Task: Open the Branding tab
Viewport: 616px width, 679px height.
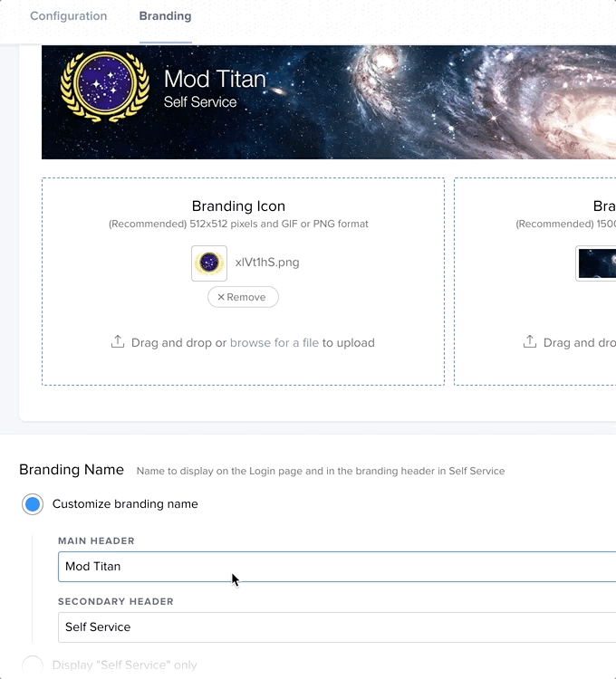Action: click(165, 16)
